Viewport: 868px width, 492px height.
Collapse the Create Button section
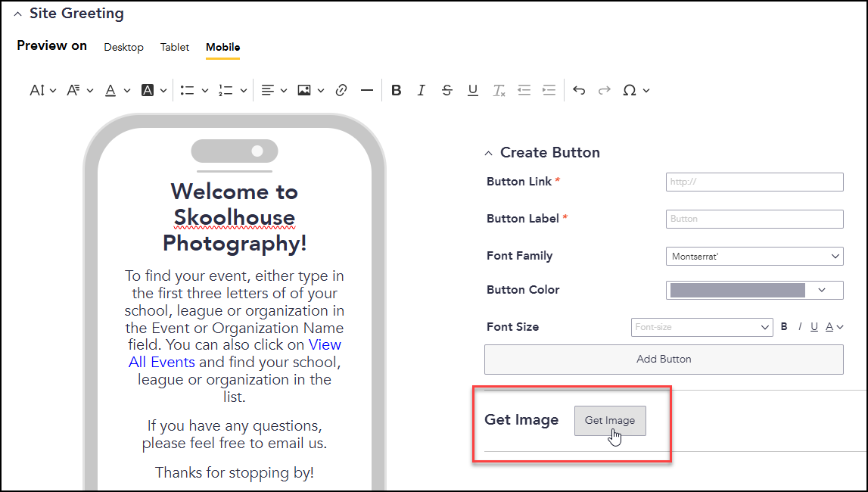pos(488,154)
